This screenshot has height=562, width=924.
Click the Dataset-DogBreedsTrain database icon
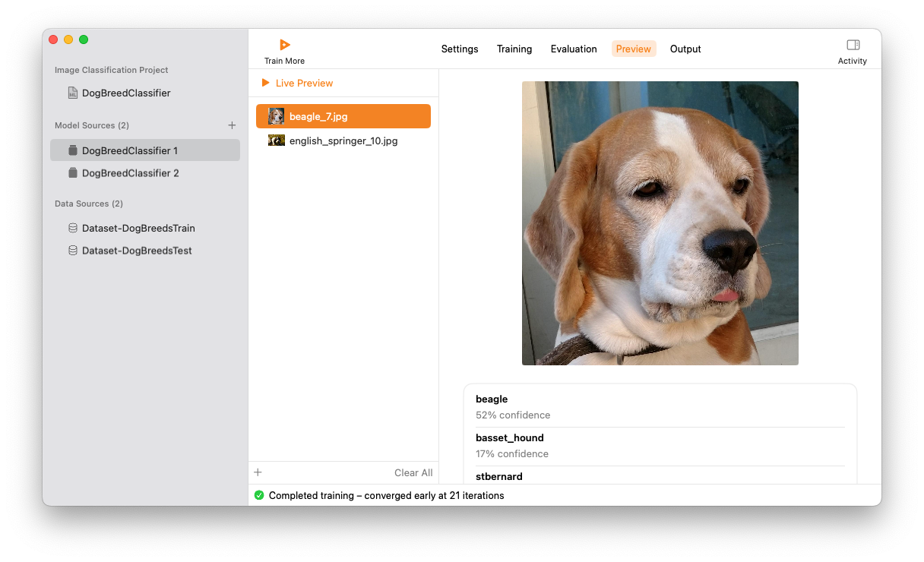tap(73, 228)
